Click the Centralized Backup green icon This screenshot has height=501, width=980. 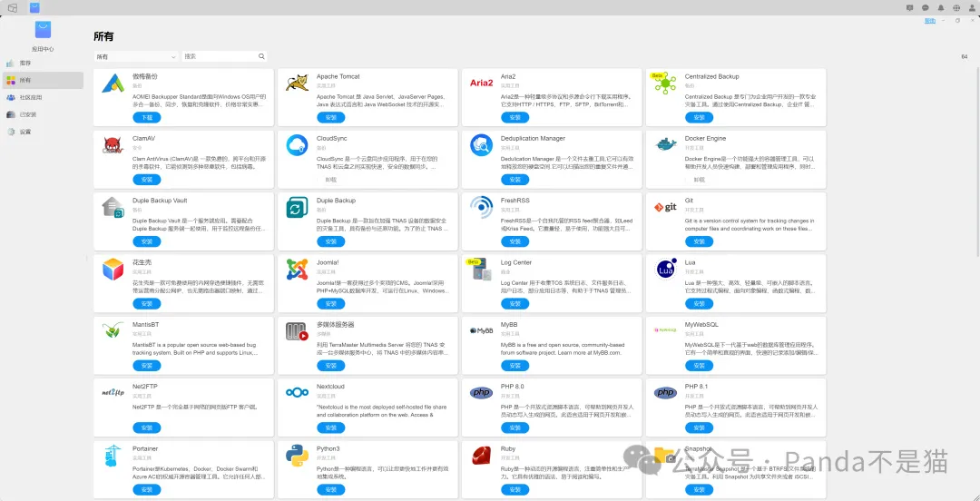[x=665, y=83]
